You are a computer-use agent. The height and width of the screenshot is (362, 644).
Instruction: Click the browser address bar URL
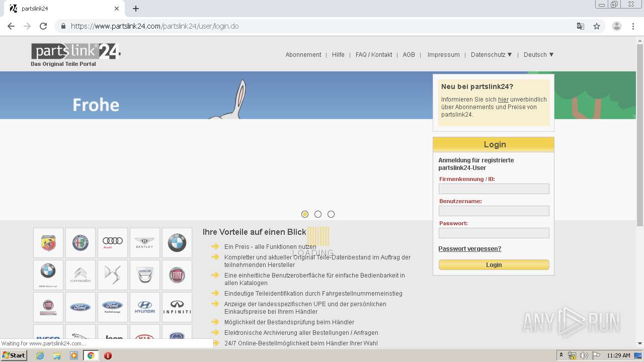tap(154, 26)
